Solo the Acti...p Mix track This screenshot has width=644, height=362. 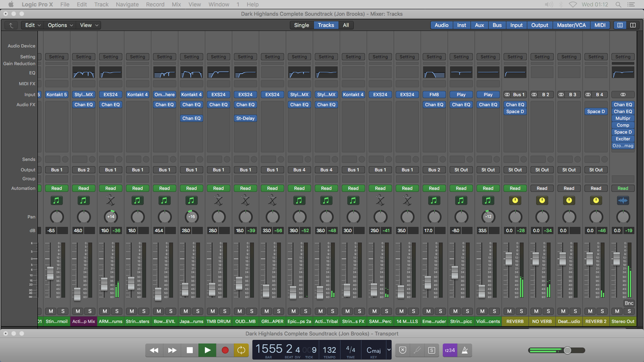[x=90, y=311]
